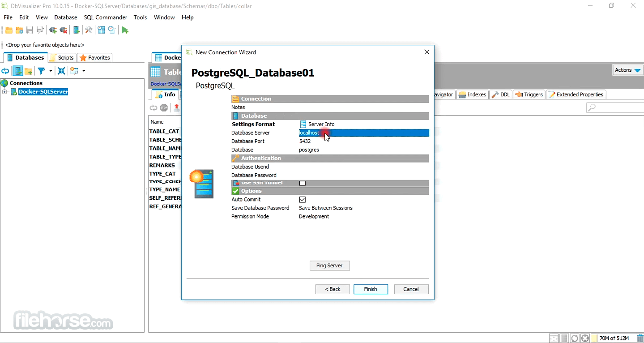The height and width of the screenshot is (343, 644).
Task: Switch to the Favorites tab
Action: pos(95,58)
